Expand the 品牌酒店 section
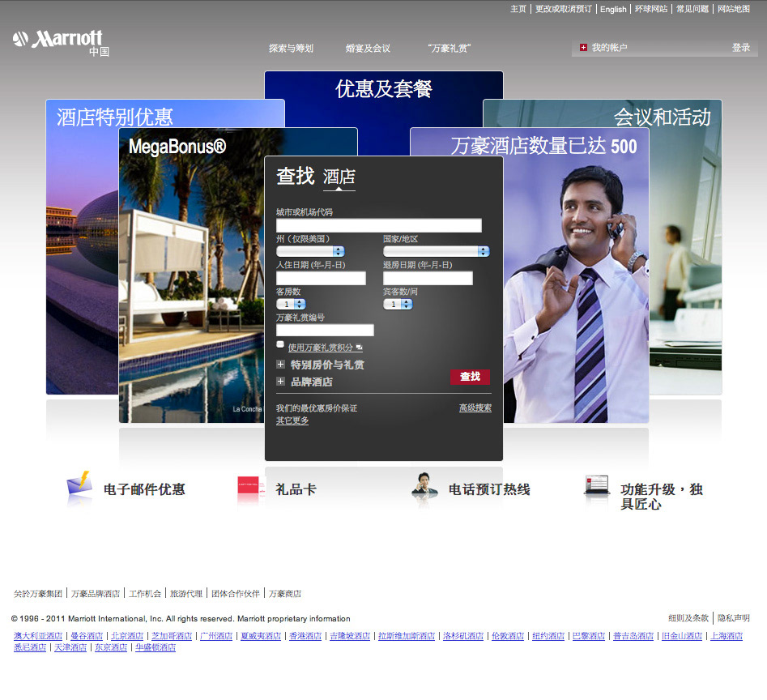The width and height of the screenshot is (767, 700). pyautogui.click(x=305, y=382)
